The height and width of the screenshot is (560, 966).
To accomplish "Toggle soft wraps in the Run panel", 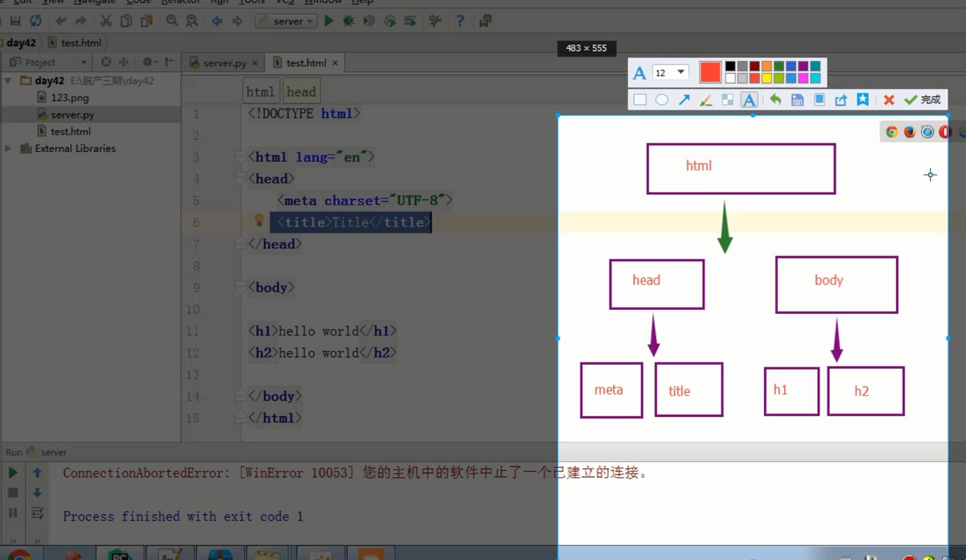I will [37, 513].
